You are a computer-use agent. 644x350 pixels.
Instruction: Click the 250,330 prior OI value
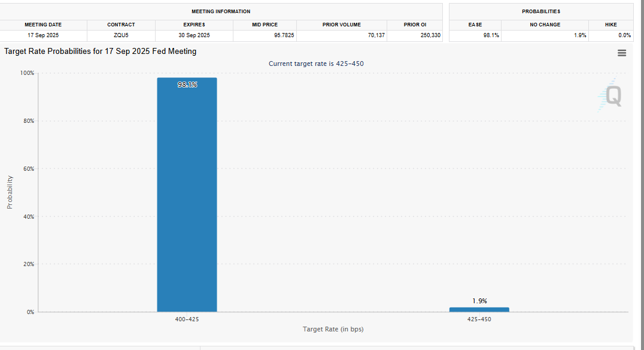pos(430,35)
